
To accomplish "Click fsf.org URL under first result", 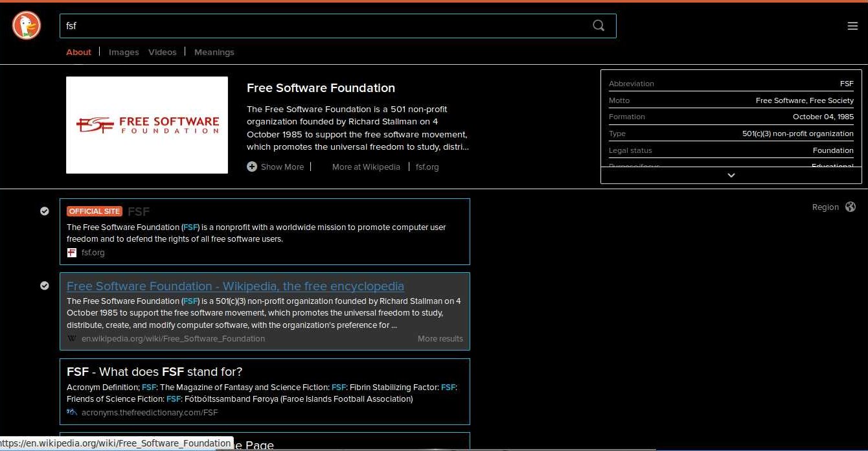I will (x=93, y=253).
